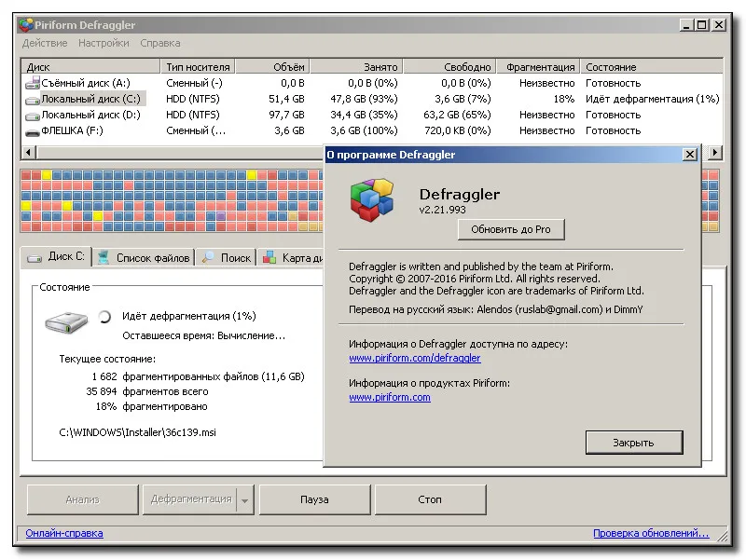Click the 63,2 GB (65%) free cell
Screen dimensions: 746x560
pyautogui.click(x=457, y=115)
